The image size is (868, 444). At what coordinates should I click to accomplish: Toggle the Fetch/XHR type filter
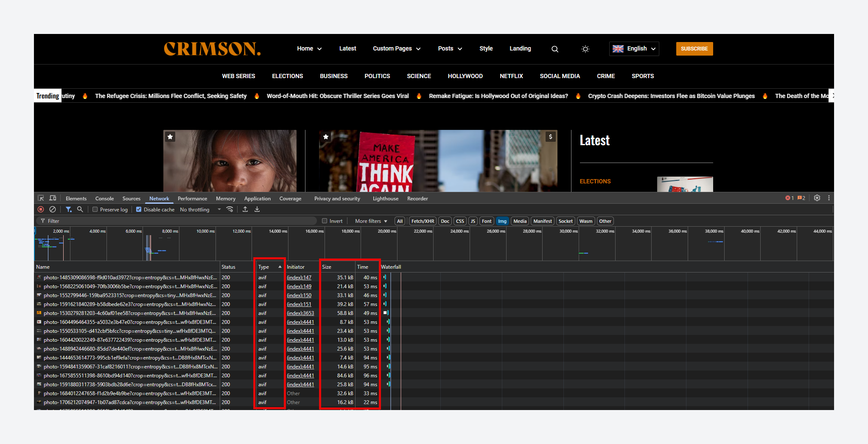pyautogui.click(x=423, y=221)
